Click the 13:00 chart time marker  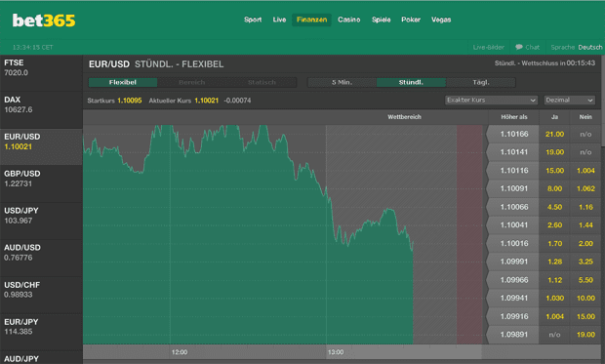tap(336, 352)
